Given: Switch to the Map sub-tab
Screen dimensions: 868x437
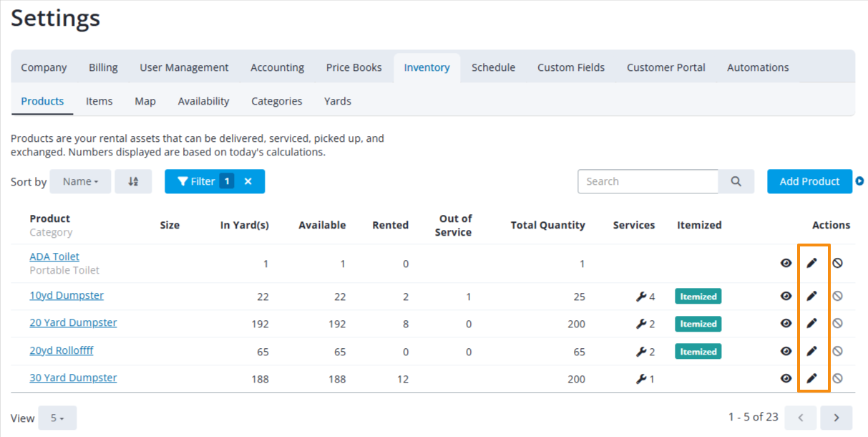Looking at the screenshot, I should tap(145, 101).
